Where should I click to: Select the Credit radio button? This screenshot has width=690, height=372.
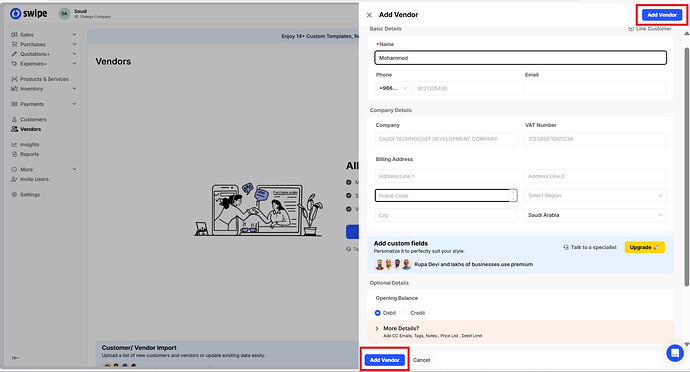[405, 313]
